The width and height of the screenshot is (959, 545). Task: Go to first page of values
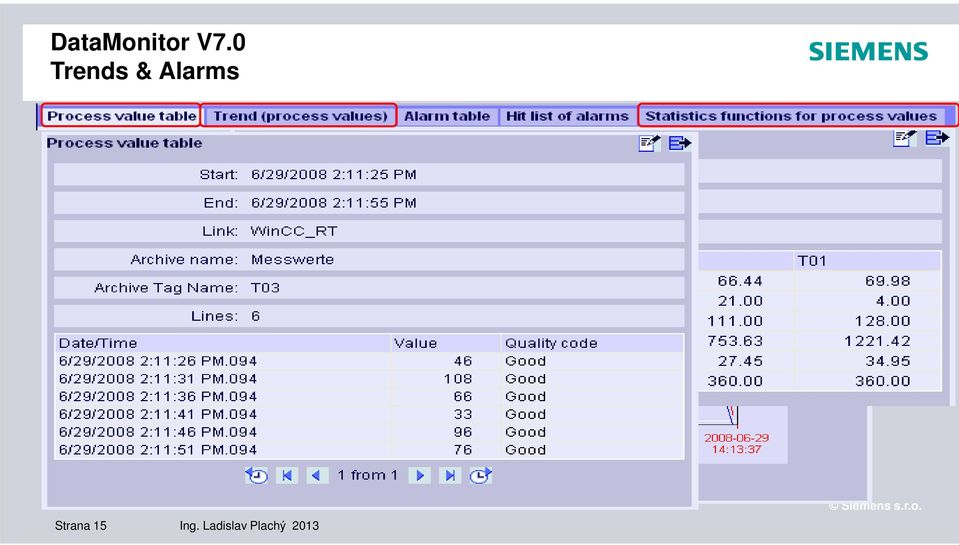[287, 475]
